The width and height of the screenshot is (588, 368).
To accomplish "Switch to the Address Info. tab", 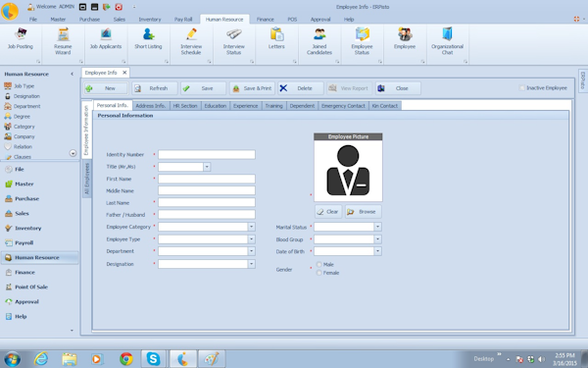I will pos(151,106).
